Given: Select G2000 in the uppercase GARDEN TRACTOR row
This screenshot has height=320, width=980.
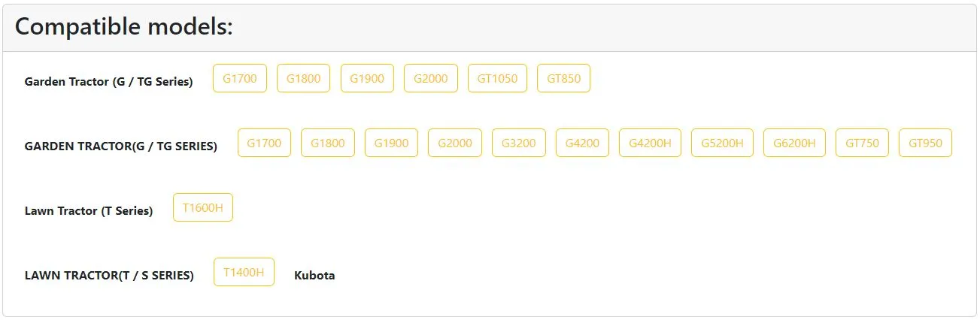Looking at the screenshot, I should [455, 143].
